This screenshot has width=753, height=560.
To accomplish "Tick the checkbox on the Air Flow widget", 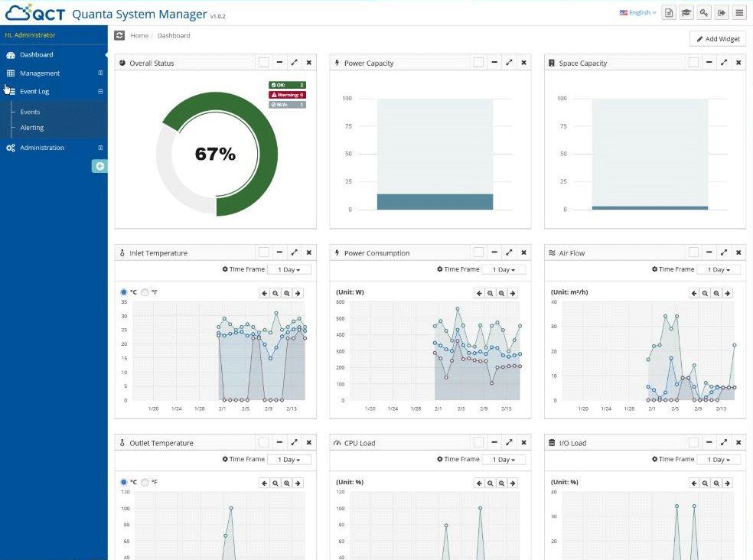I will (x=693, y=252).
